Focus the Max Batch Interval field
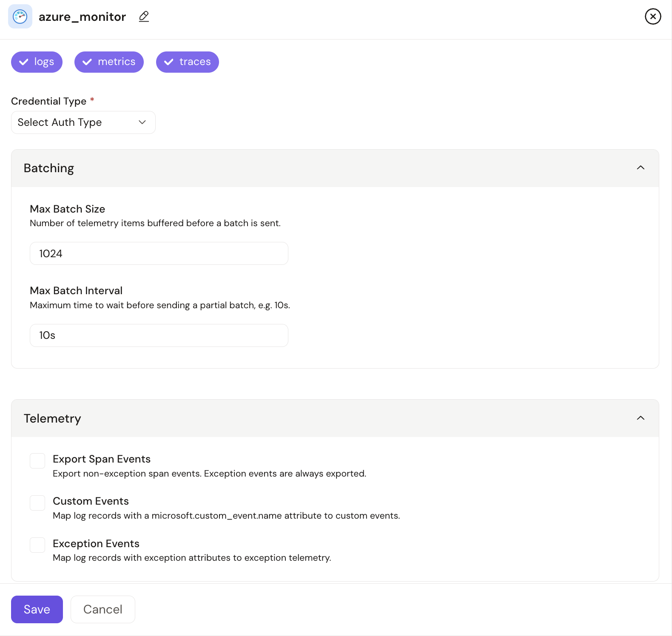672x636 pixels. [x=159, y=335]
